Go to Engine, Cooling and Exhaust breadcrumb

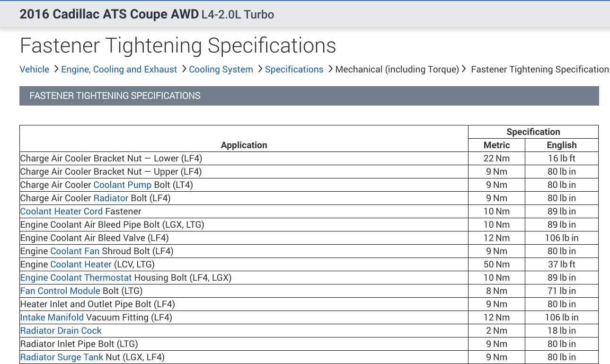(x=119, y=69)
